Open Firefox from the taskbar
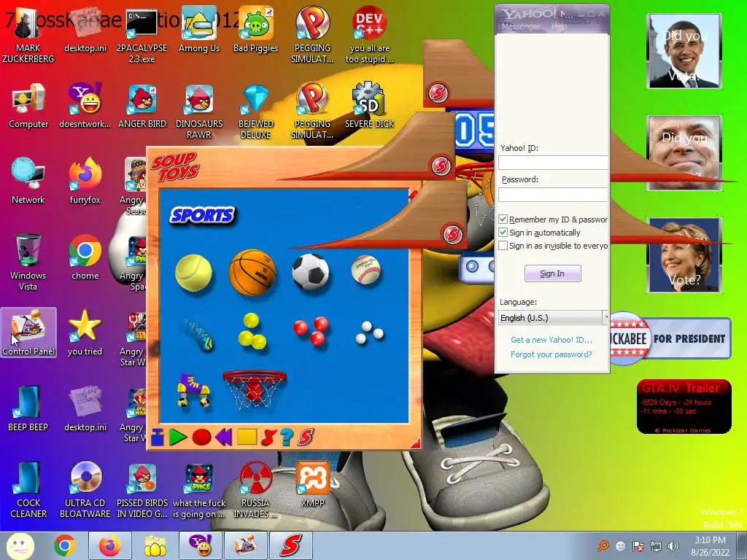The image size is (747, 560). coord(110,545)
